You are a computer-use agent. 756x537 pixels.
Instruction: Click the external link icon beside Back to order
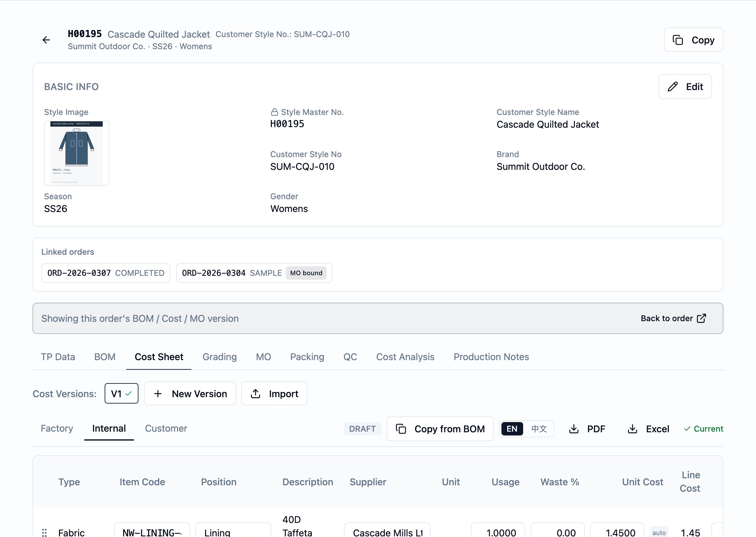tap(701, 318)
